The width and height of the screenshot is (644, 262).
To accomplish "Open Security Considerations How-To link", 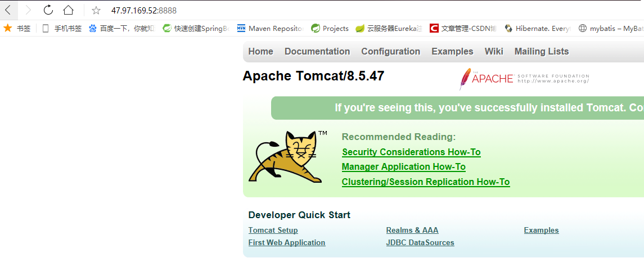I will (411, 152).
